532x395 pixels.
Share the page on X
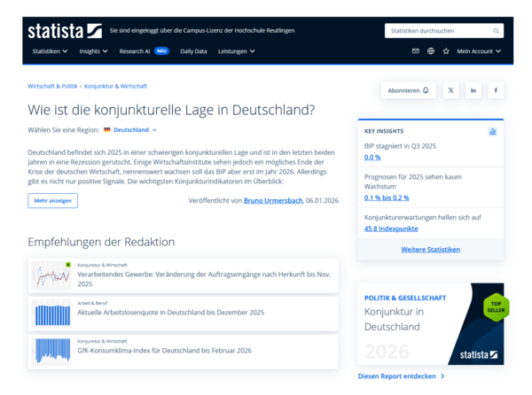(450, 90)
